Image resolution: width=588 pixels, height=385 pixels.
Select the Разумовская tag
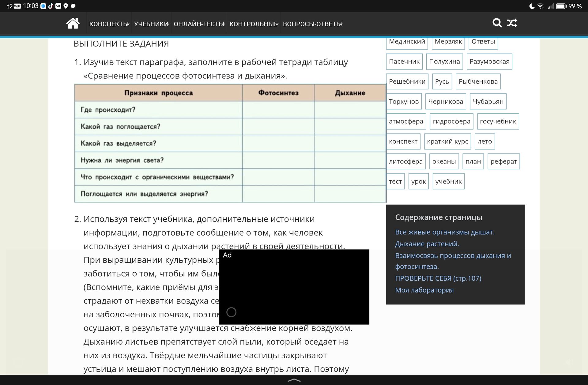click(490, 62)
